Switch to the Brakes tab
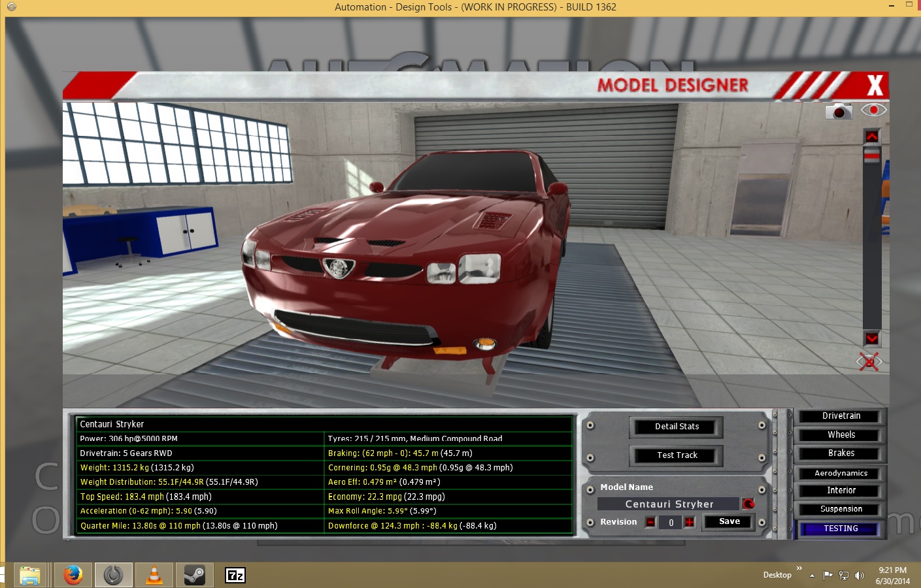Viewport: 921px width, 588px height. click(x=841, y=453)
